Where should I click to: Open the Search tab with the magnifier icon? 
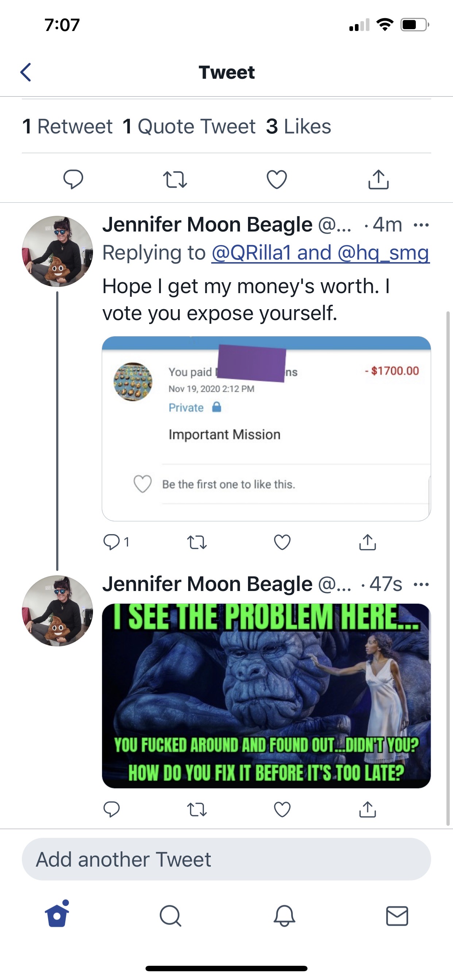pos(170,915)
